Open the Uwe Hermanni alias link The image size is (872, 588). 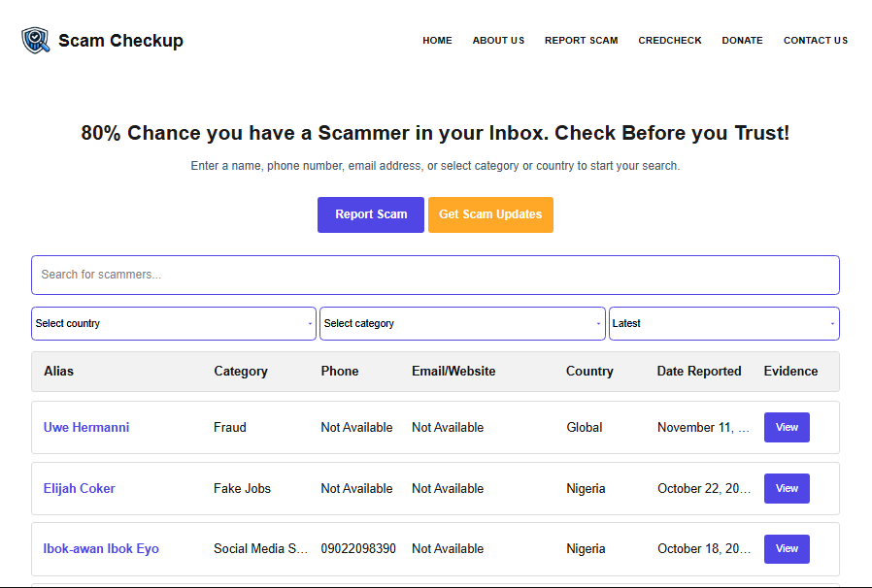coord(86,427)
